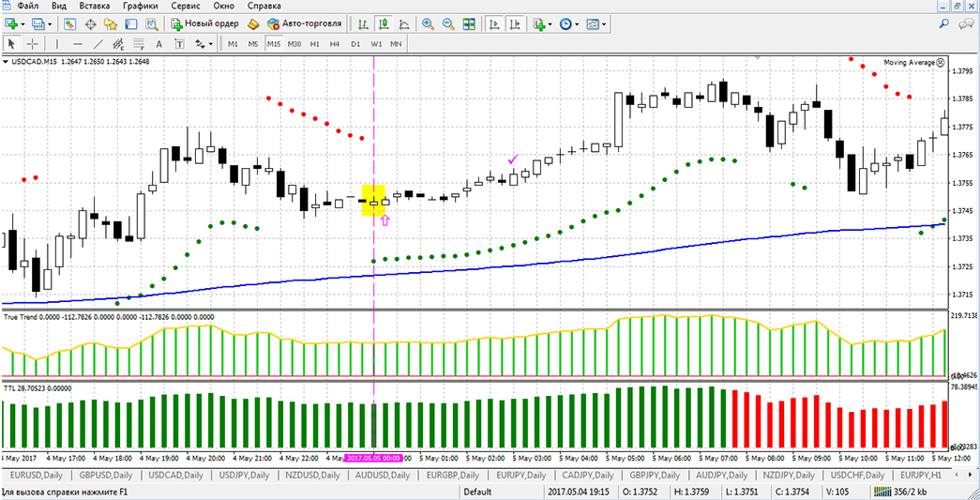
Task: Switch timeframe to H1
Action: (x=314, y=44)
